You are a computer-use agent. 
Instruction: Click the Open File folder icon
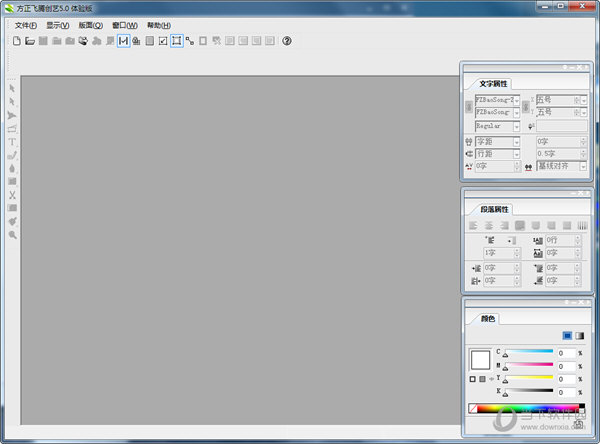point(30,41)
